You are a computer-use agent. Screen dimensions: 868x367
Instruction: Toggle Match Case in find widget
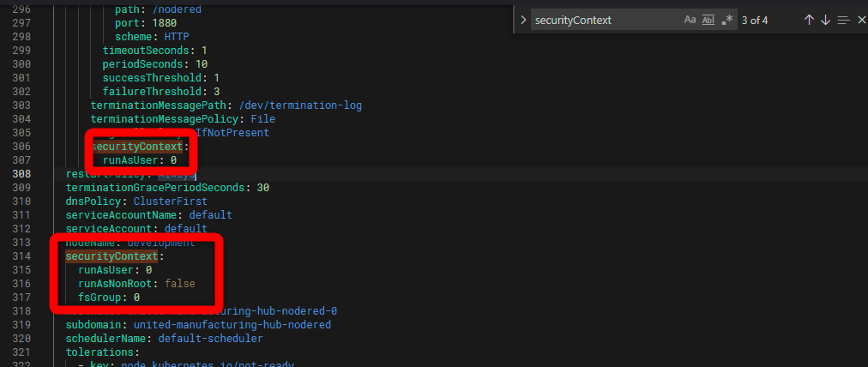[x=690, y=20]
